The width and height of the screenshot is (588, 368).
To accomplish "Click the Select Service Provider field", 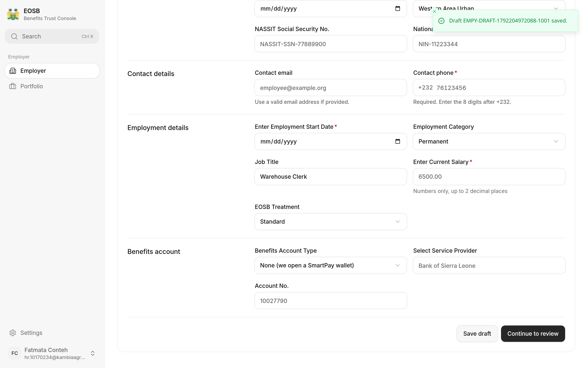I will [489, 265].
